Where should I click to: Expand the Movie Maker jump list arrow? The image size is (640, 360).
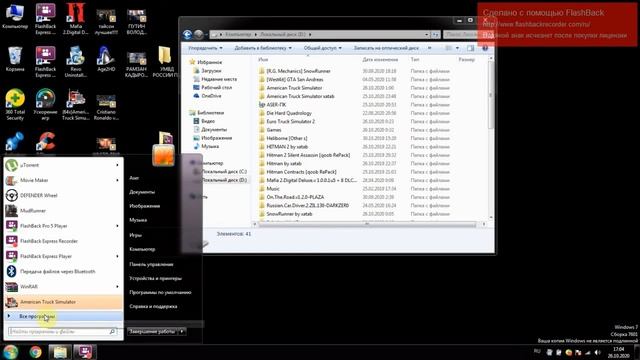[118, 180]
